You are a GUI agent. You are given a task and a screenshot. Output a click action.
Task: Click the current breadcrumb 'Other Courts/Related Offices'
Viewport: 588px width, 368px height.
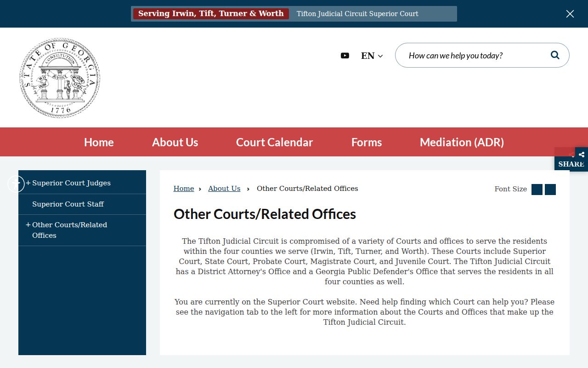tap(307, 189)
